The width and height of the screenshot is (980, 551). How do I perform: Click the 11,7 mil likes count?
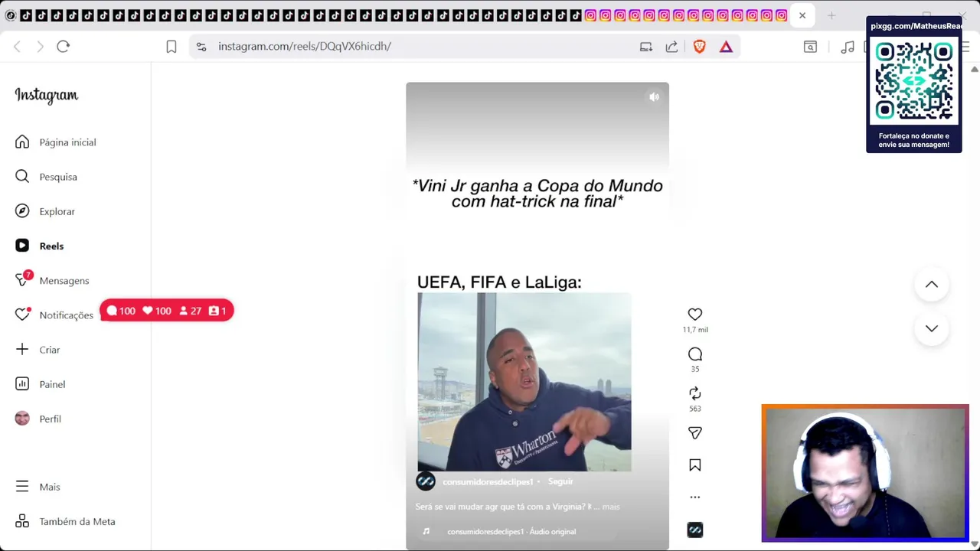tap(695, 330)
